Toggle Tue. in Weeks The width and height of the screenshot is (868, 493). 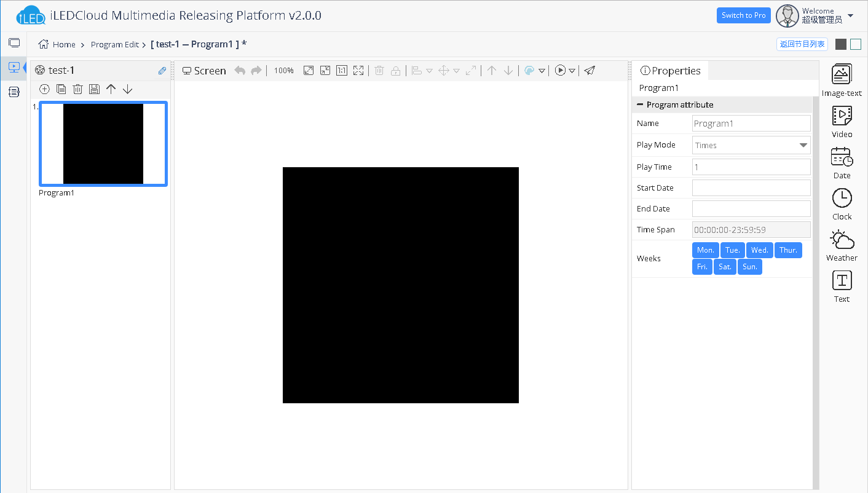733,250
